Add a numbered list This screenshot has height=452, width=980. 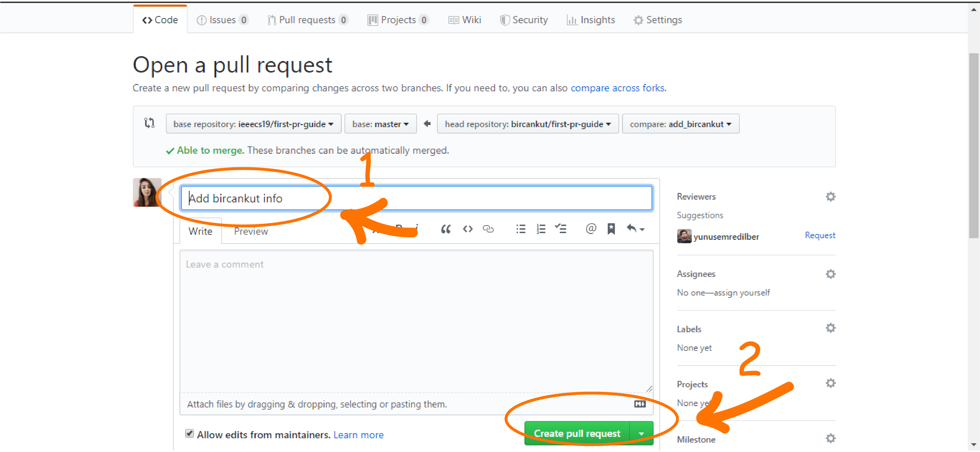click(540, 229)
